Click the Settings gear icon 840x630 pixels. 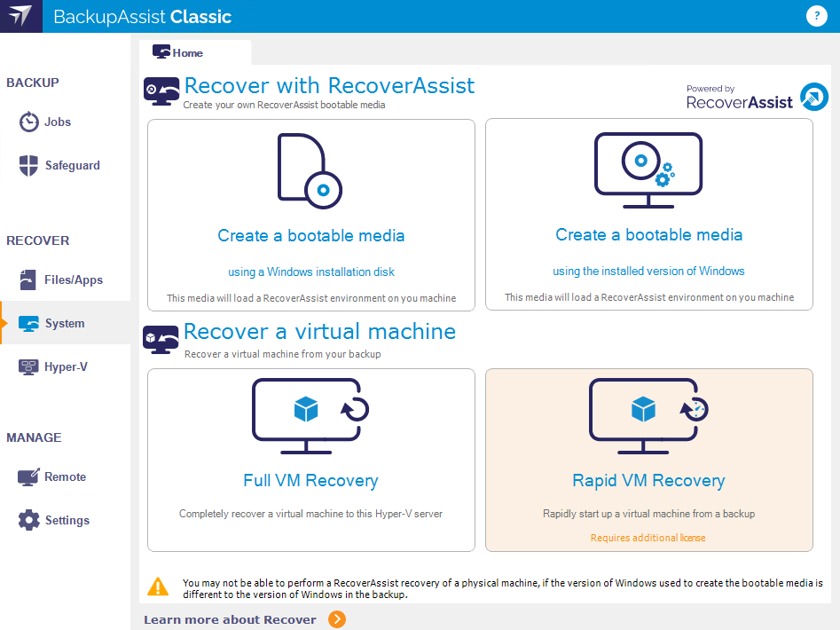tap(29, 520)
